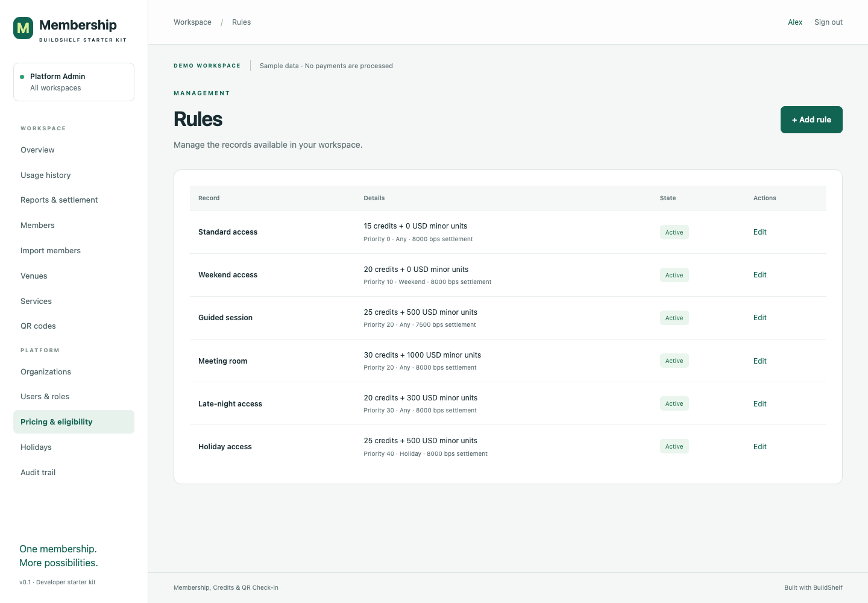Click the green Membership M logo
868x603 pixels.
[24, 28]
